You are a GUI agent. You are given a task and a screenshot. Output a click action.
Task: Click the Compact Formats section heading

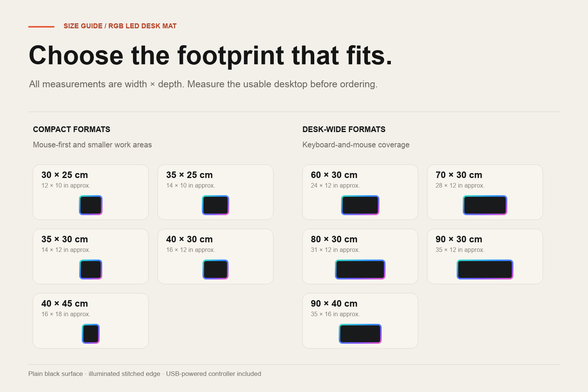tap(72, 129)
